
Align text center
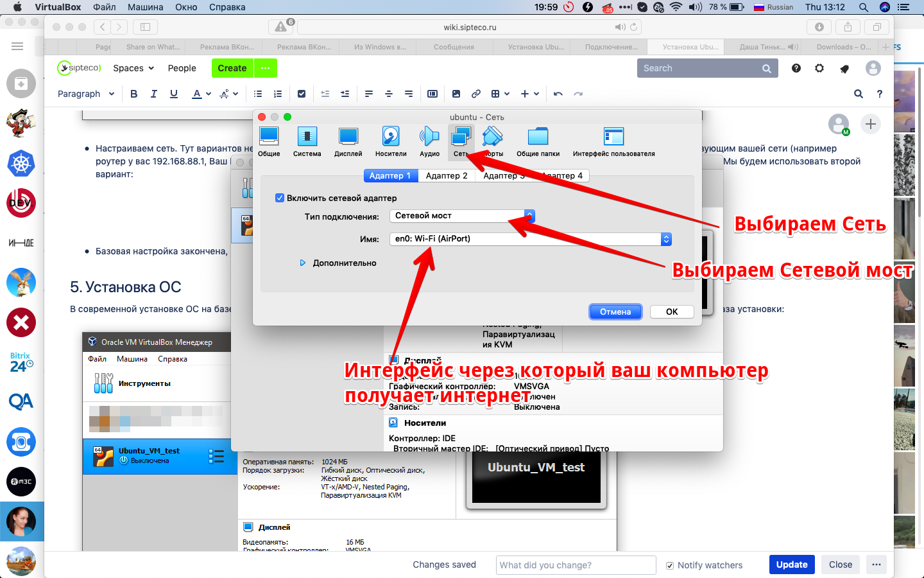point(389,94)
